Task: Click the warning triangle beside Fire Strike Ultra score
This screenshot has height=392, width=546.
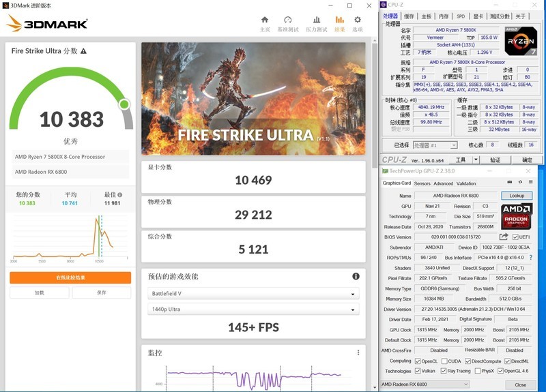Action: (x=83, y=51)
